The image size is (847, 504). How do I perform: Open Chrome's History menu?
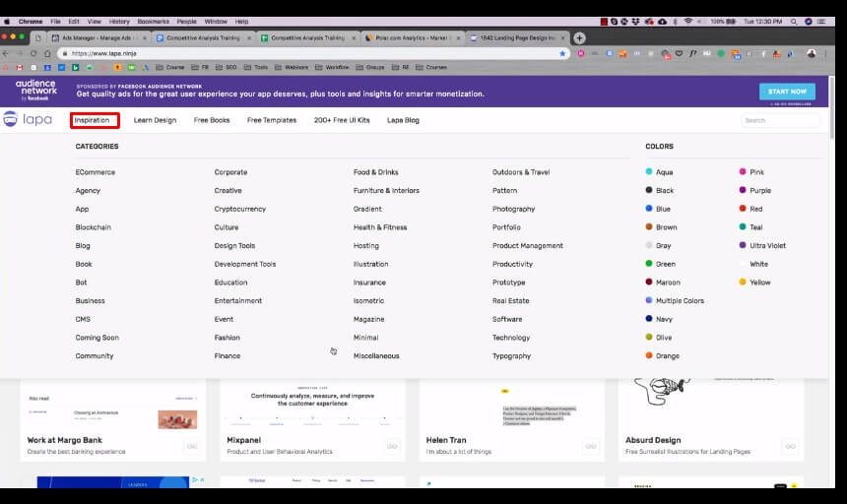pyautogui.click(x=119, y=22)
